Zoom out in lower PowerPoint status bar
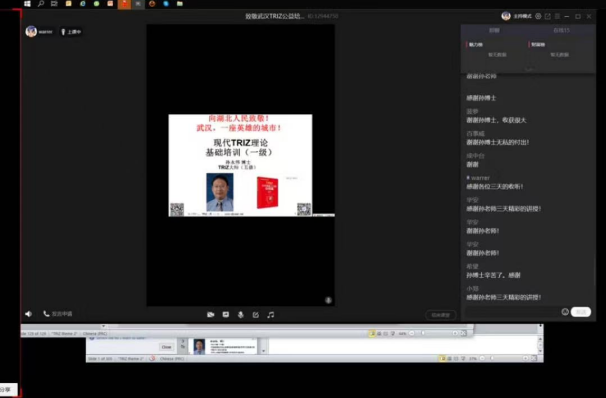The image size is (606, 398). click(x=482, y=359)
